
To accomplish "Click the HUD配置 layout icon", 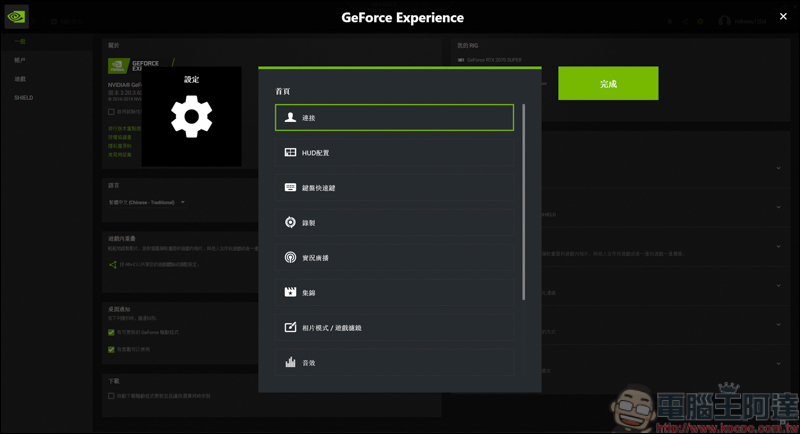I will point(290,153).
